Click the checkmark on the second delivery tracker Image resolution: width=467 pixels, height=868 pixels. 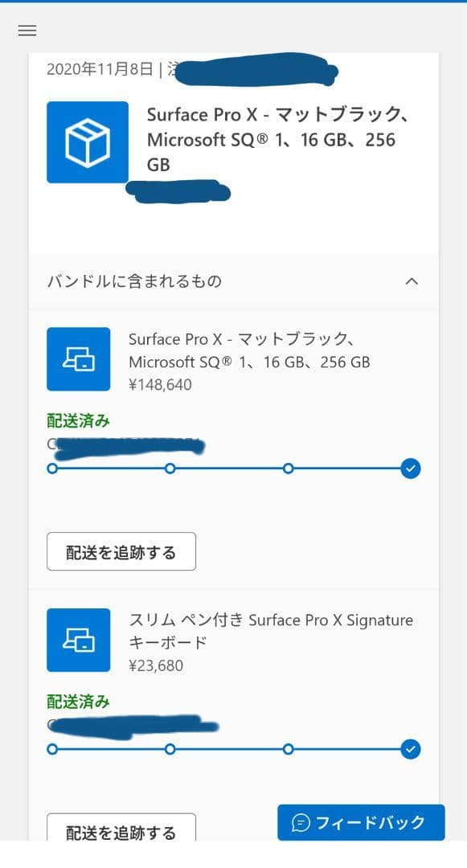tap(411, 748)
